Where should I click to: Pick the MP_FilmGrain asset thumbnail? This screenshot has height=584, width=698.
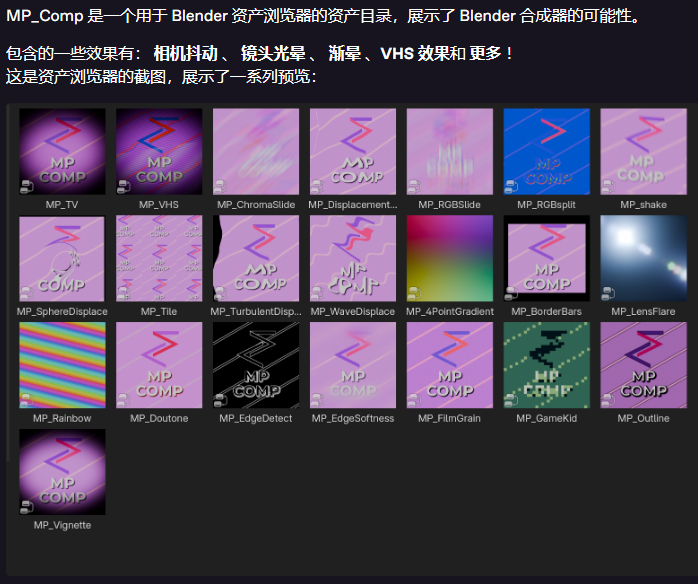pos(450,365)
